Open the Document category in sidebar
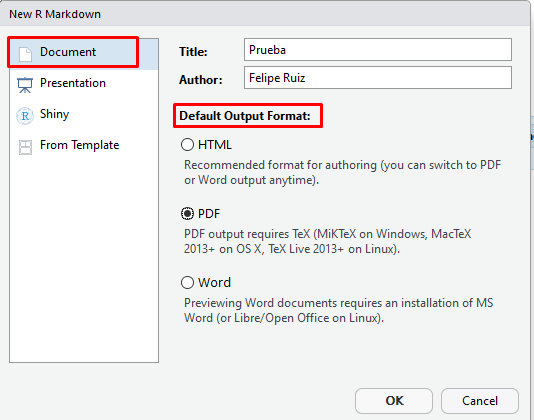The height and width of the screenshot is (420, 534). (84, 54)
